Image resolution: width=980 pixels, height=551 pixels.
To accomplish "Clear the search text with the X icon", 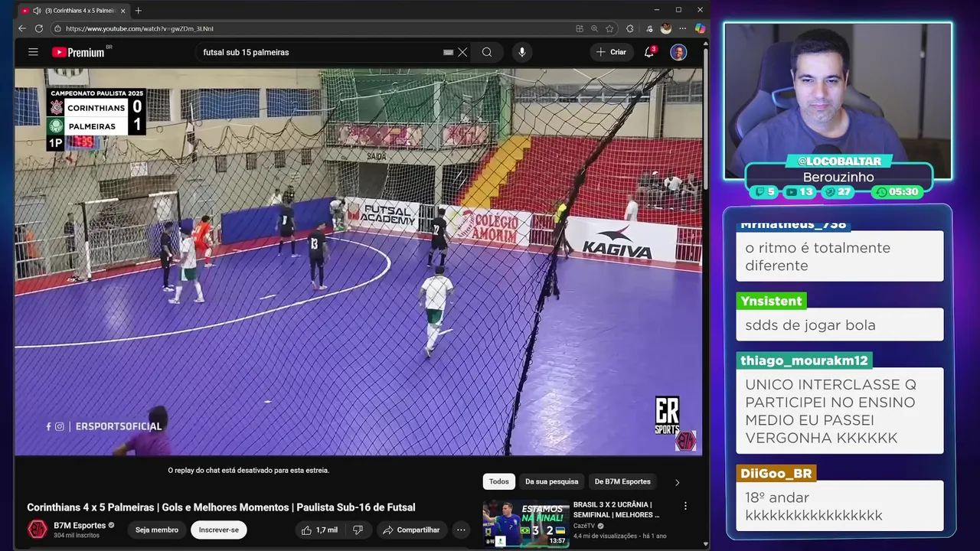I will pyautogui.click(x=462, y=52).
